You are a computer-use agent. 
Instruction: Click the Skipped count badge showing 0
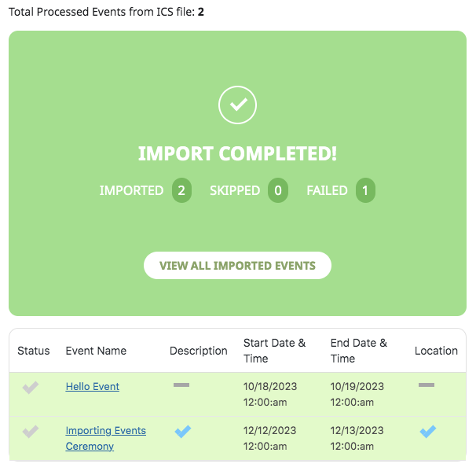pyautogui.click(x=278, y=190)
